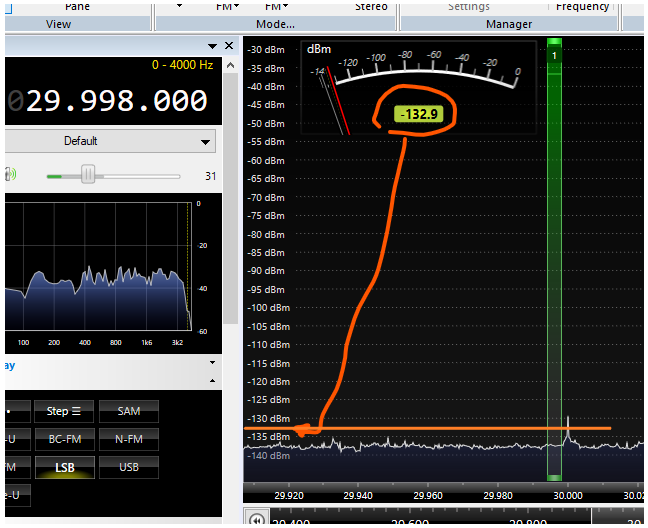This screenshot has width=648, height=528.
Task: Click Settings in the Manager ribbon group
Action: tap(469, 7)
